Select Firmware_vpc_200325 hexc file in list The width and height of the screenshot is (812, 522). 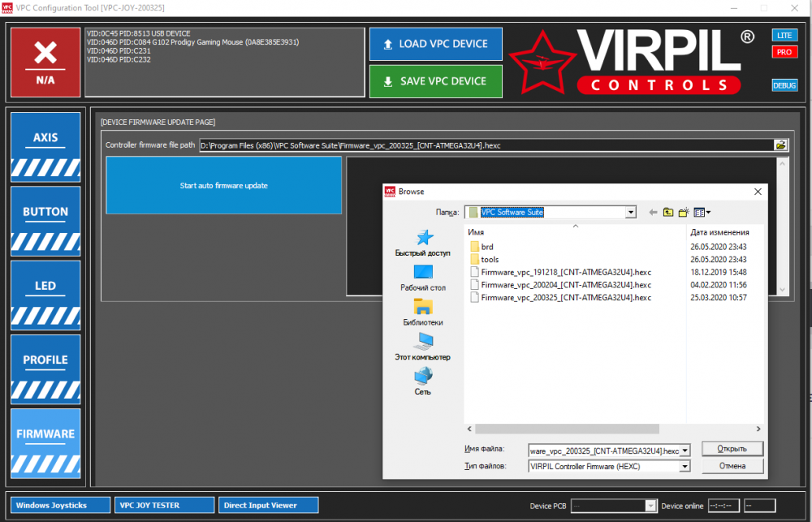tap(561, 298)
